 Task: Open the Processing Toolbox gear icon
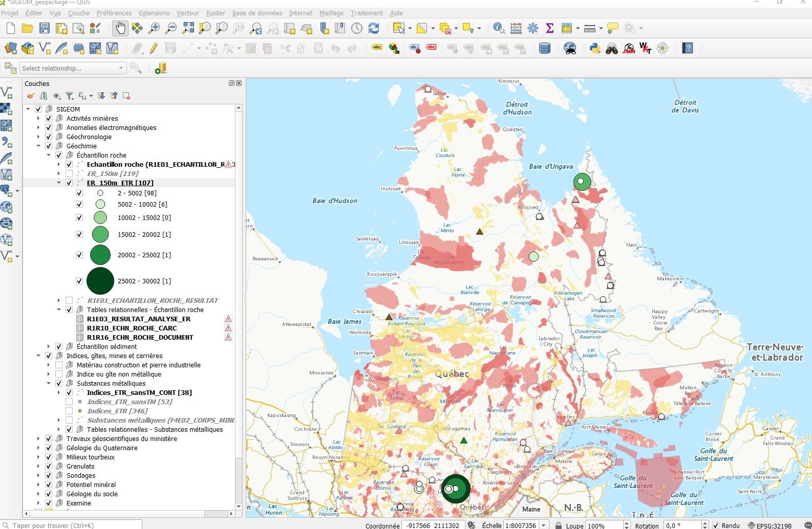click(x=533, y=28)
